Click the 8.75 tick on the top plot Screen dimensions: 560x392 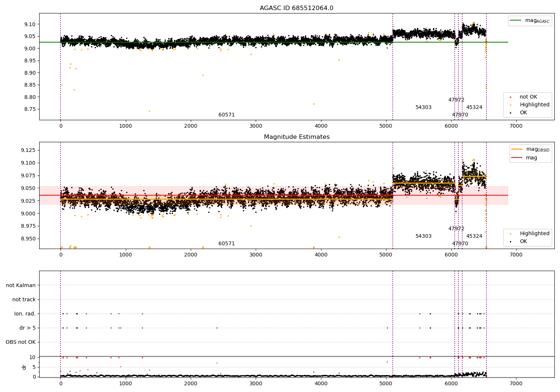coord(30,109)
